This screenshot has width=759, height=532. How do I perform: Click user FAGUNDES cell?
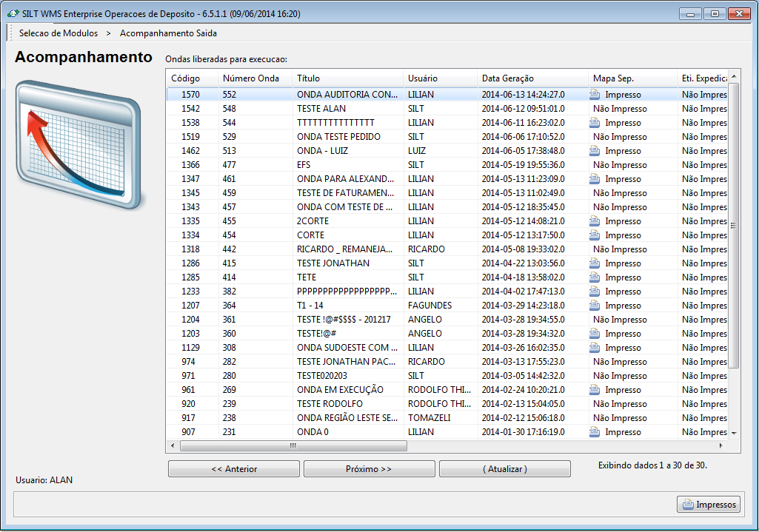pyautogui.click(x=429, y=305)
